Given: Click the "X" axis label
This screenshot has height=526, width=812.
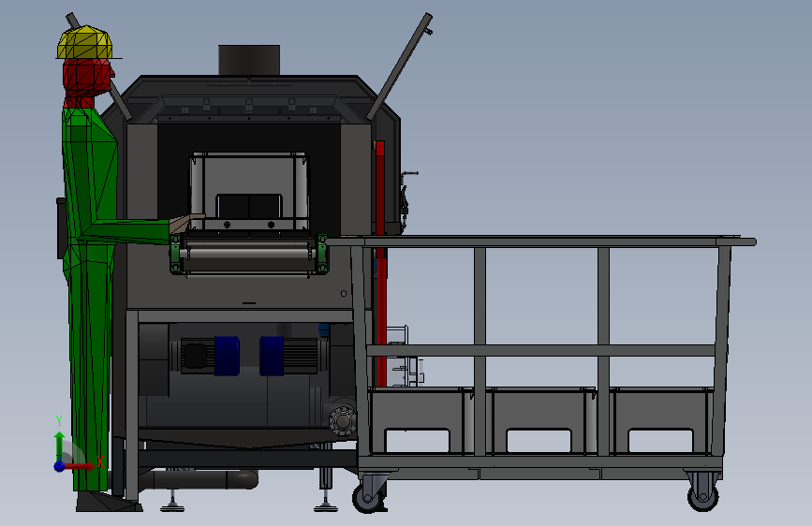Looking at the screenshot, I should coord(100,461).
